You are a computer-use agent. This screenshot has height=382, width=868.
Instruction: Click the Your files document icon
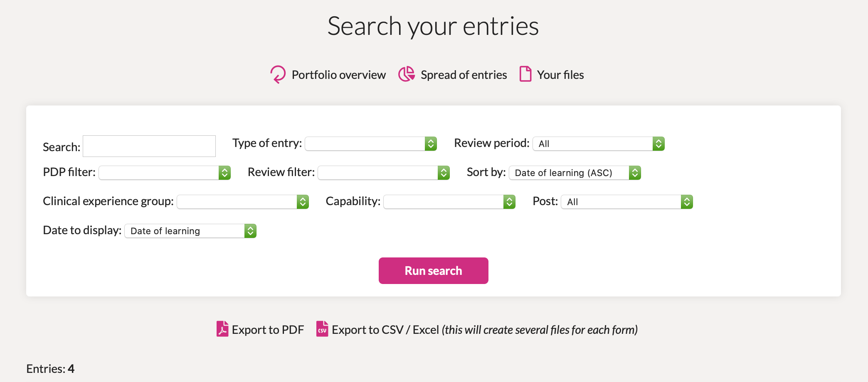pyautogui.click(x=525, y=74)
